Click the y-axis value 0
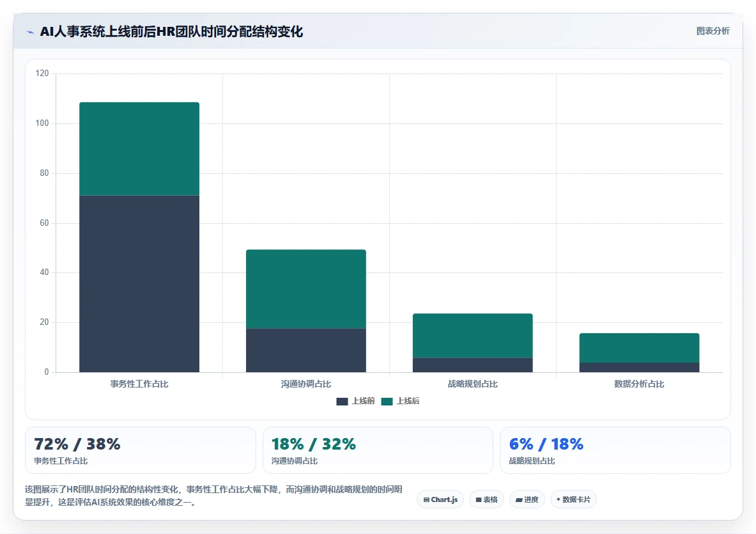 pyautogui.click(x=47, y=372)
